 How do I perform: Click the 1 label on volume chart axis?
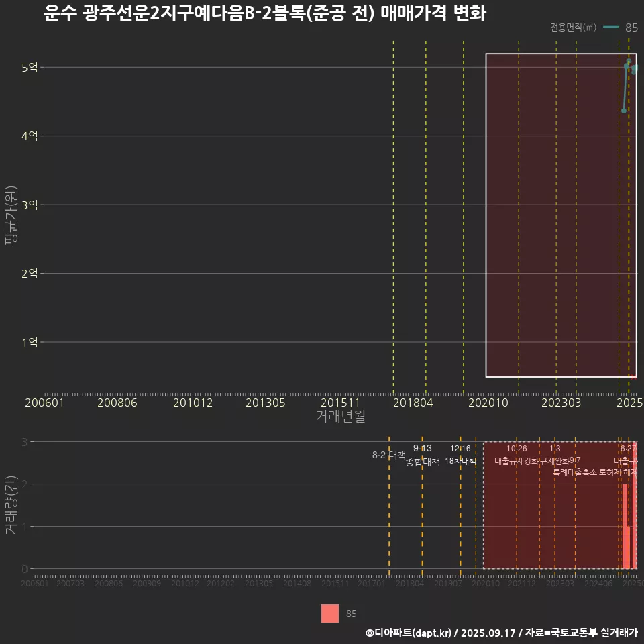pyautogui.click(x=25, y=527)
